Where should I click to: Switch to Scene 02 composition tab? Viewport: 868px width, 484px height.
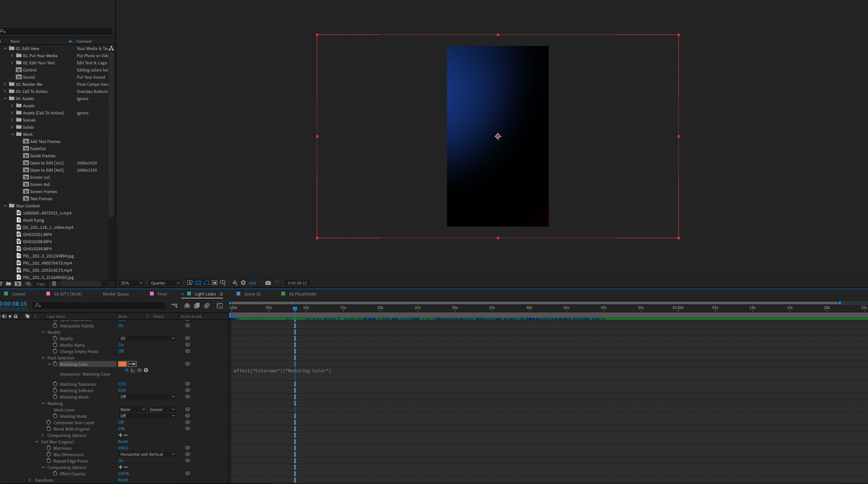click(x=251, y=294)
